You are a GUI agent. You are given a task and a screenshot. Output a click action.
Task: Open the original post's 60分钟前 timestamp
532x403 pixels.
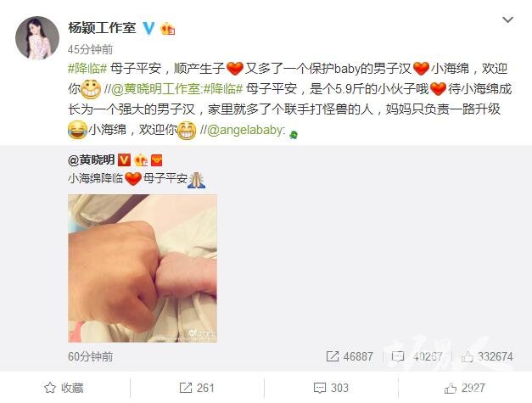(90, 356)
